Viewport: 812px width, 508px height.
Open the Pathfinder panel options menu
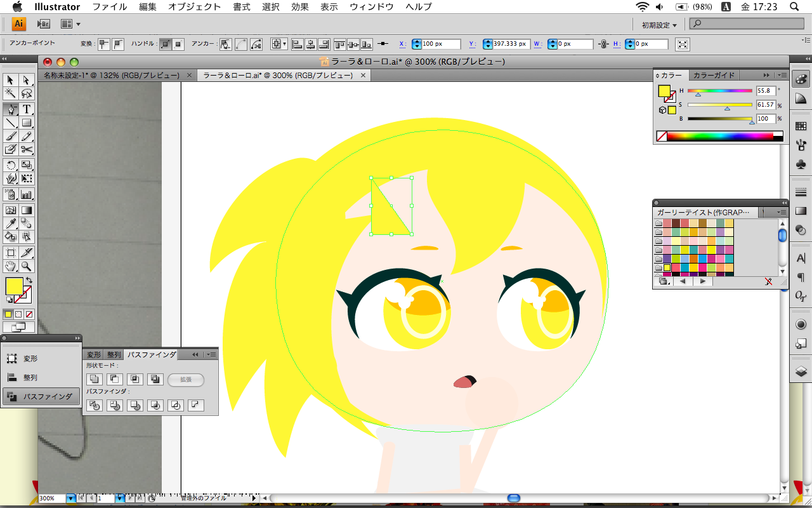[212, 354]
